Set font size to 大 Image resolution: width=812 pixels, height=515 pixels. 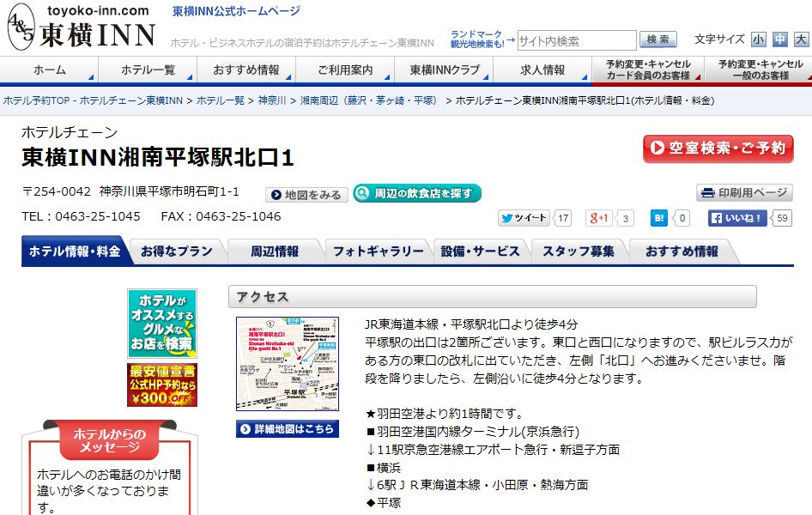click(x=801, y=39)
